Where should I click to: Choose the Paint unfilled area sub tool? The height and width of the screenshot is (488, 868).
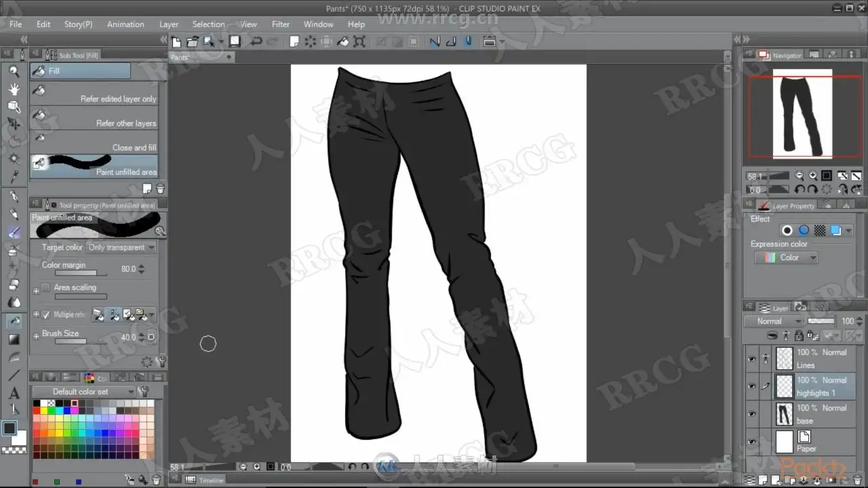coord(94,167)
